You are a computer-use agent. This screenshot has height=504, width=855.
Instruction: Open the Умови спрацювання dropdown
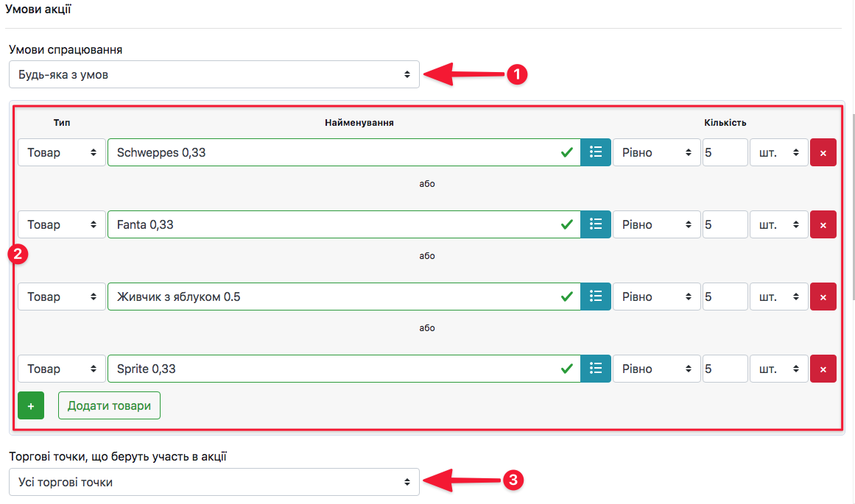tap(214, 74)
